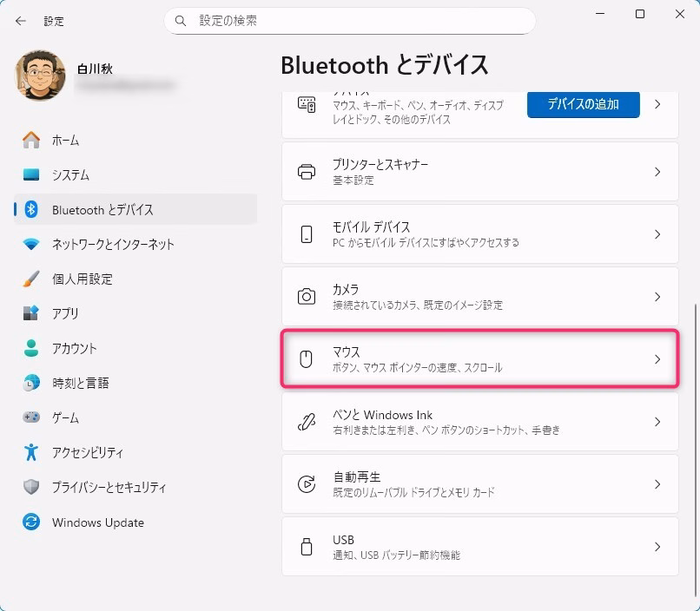This screenshot has width=700, height=611.
Task: Expand the カメラ row chevron
Action: [657, 297]
